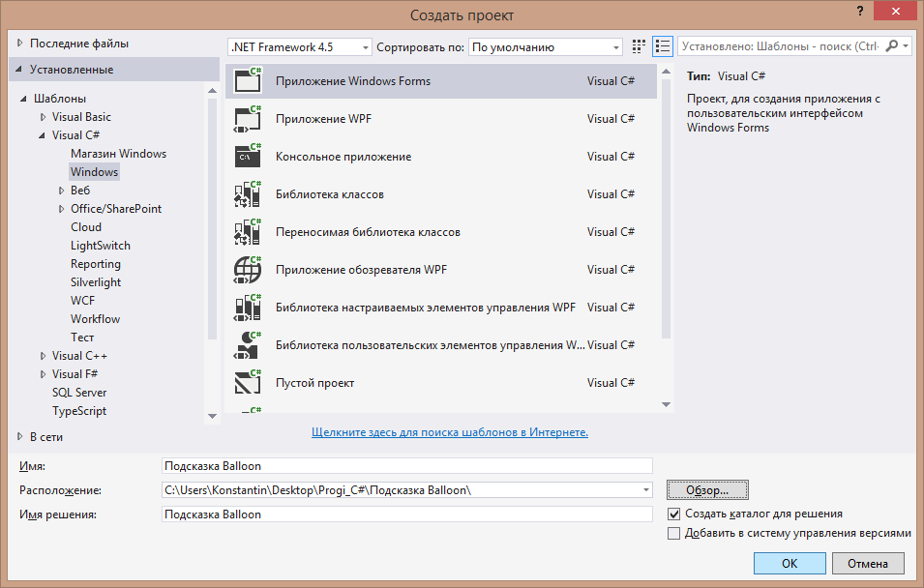
Task: Select 'Консольное приложение' template name text
Action: click(343, 157)
